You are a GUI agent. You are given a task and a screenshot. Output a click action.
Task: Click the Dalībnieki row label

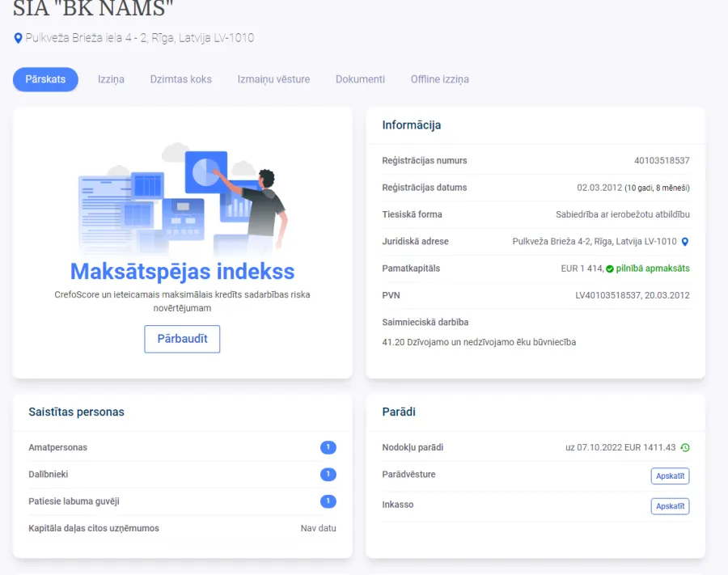pyautogui.click(x=49, y=474)
